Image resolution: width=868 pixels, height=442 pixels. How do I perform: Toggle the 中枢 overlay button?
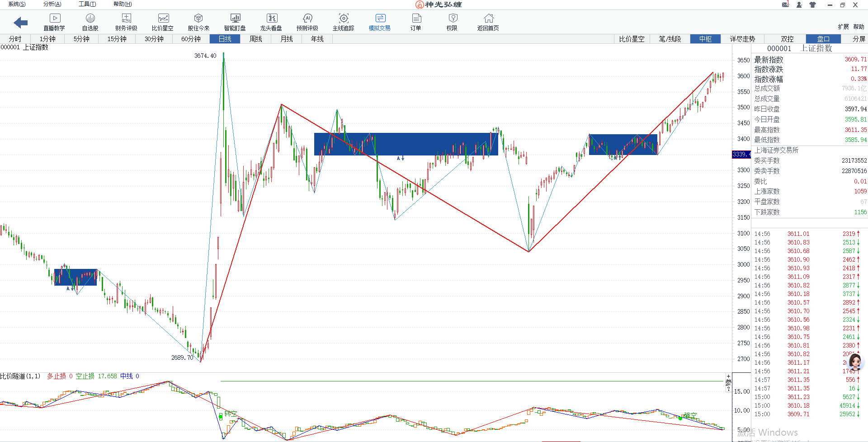705,39
